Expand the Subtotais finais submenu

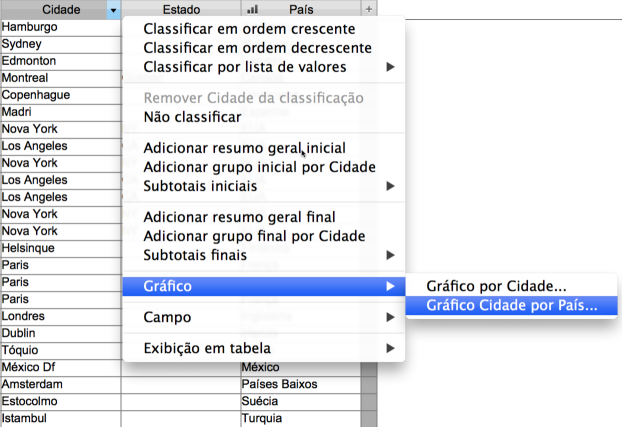point(264,255)
